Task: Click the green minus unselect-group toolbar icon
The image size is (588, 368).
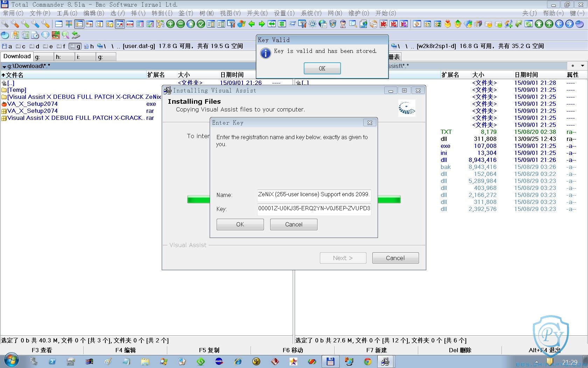Action: (181, 24)
